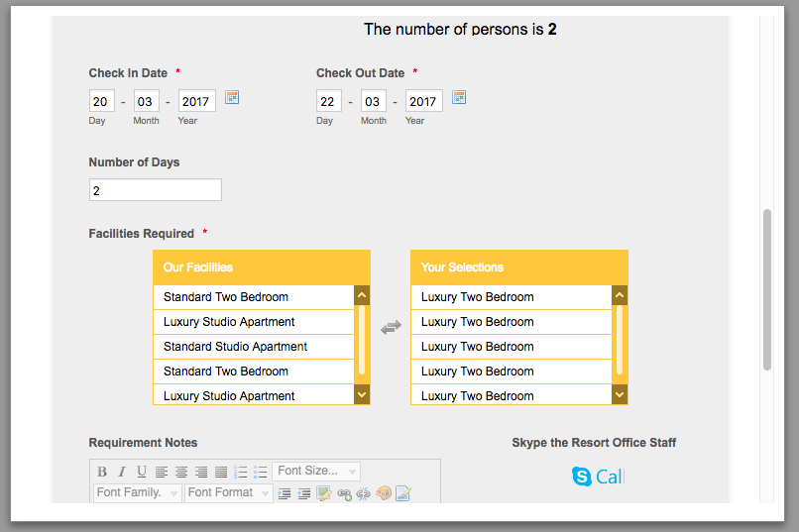Click the insert link icon
Image resolution: width=799 pixels, height=532 pixels.
[344, 493]
